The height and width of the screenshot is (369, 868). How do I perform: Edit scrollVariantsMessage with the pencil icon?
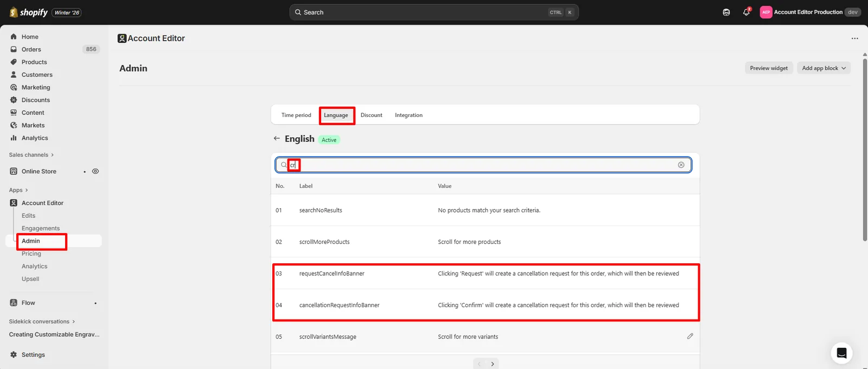(x=690, y=336)
